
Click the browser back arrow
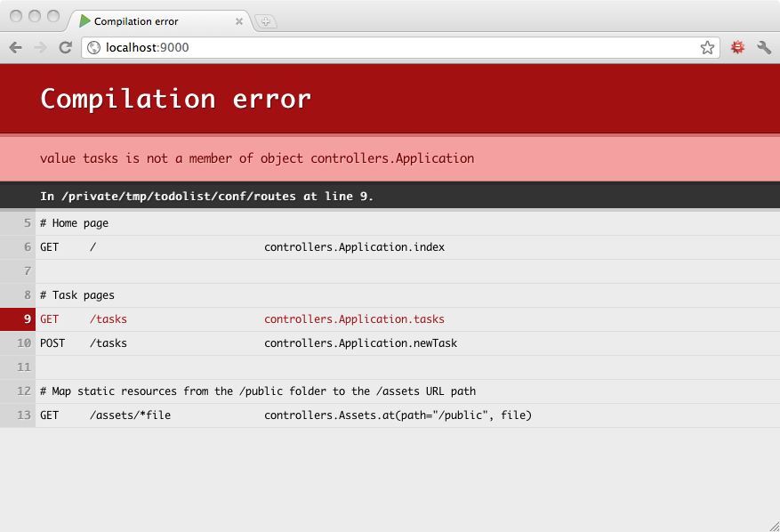(x=15, y=48)
